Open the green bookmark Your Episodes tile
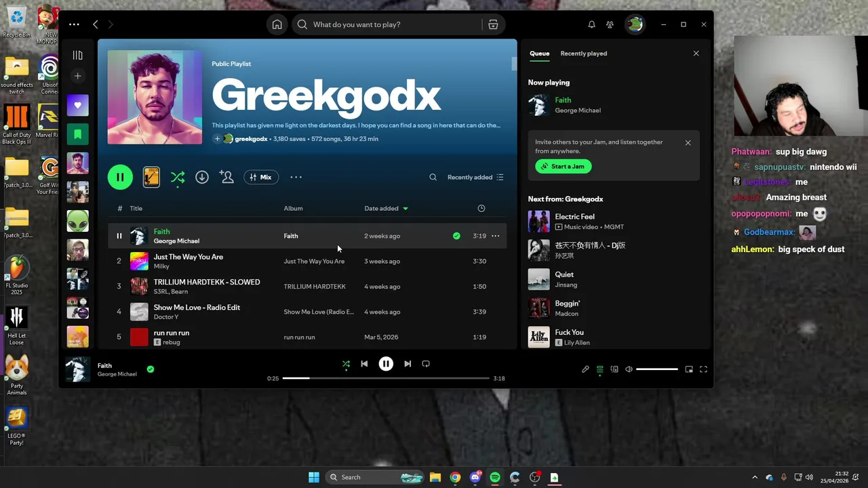This screenshot has width=868, height=488. 77,134
